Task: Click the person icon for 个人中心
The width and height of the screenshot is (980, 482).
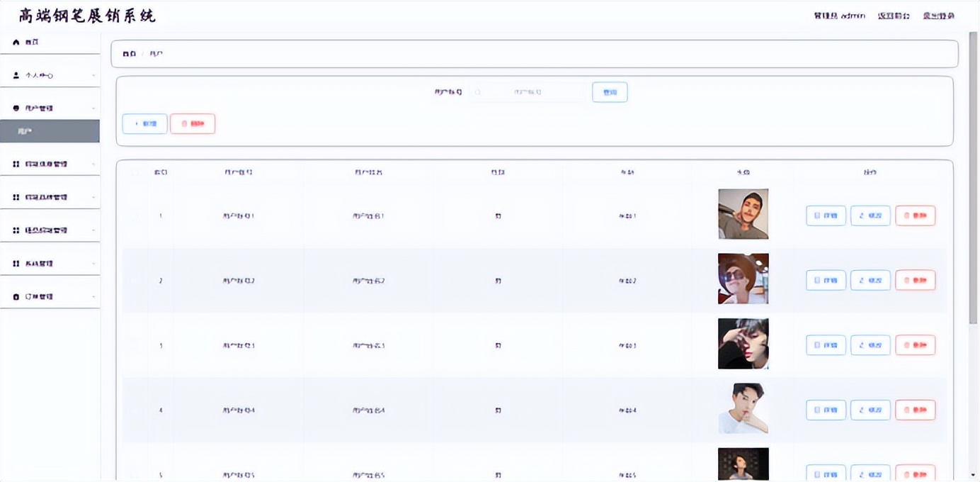Action: coord(16,75)
